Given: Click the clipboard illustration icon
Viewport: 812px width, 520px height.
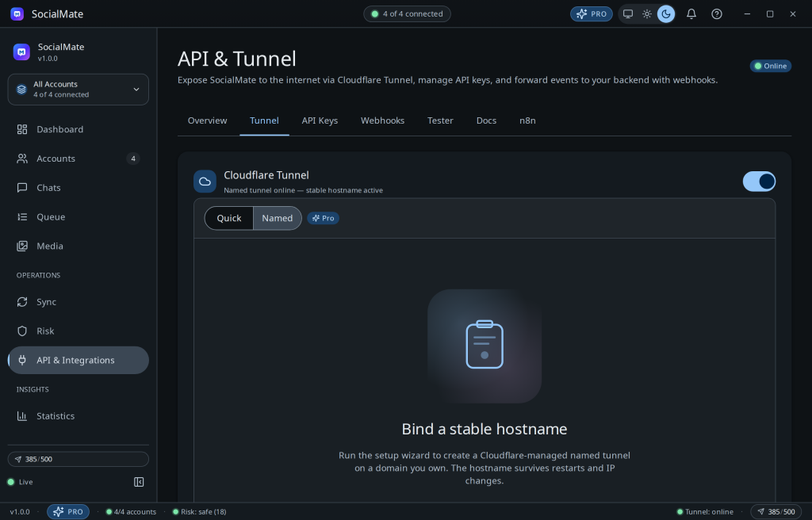Looking at the screenshot, I should coord(485,346).
